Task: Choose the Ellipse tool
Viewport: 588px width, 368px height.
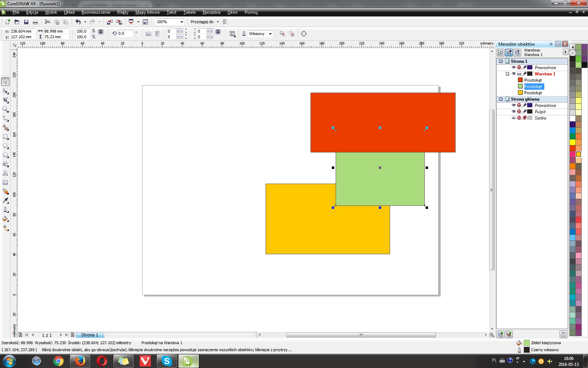Action: click(x=5, y=146)
